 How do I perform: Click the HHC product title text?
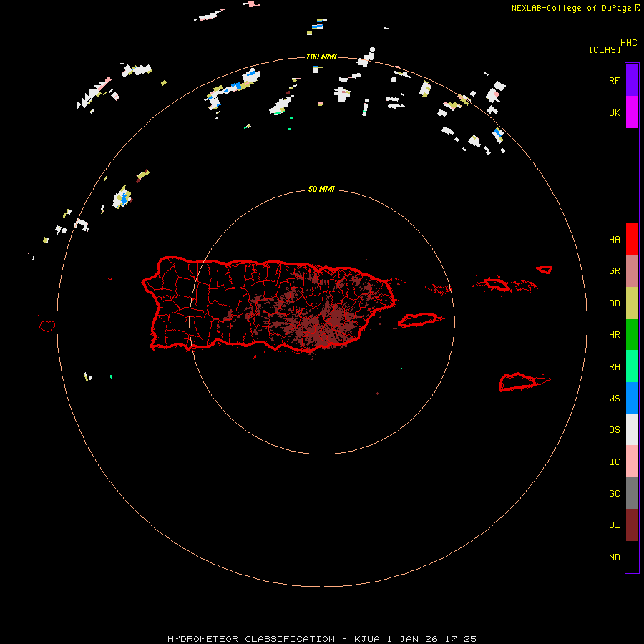[x=629, y=43]
